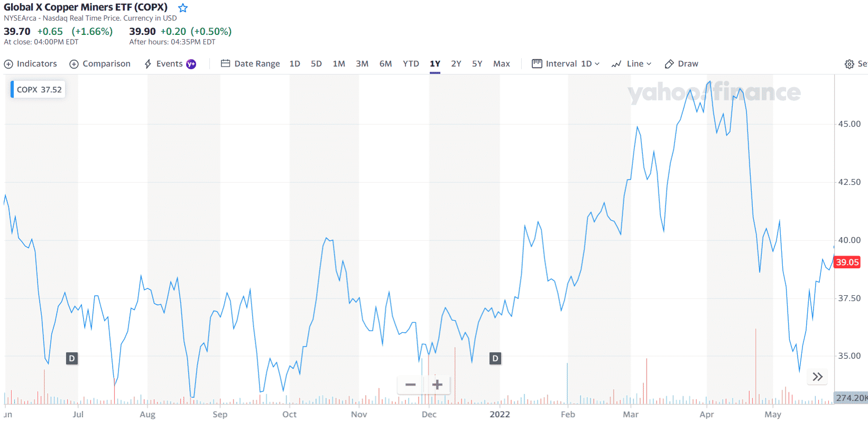Select the 5D time range
The width and height of the screenshot is (868, 421).
click(x=316, y=64)
